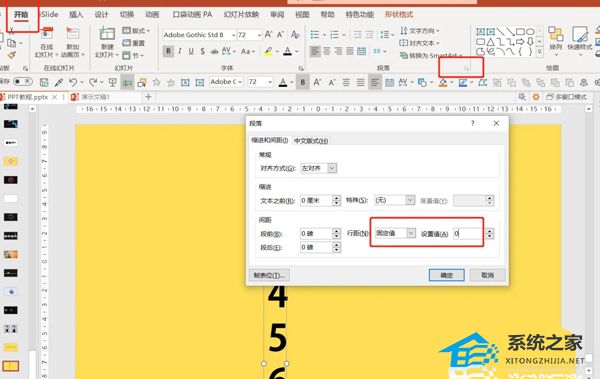This screenshot has width=600, height=379.
Task: Open the 开始 Home ribbon tab
Action: point(21,15)
